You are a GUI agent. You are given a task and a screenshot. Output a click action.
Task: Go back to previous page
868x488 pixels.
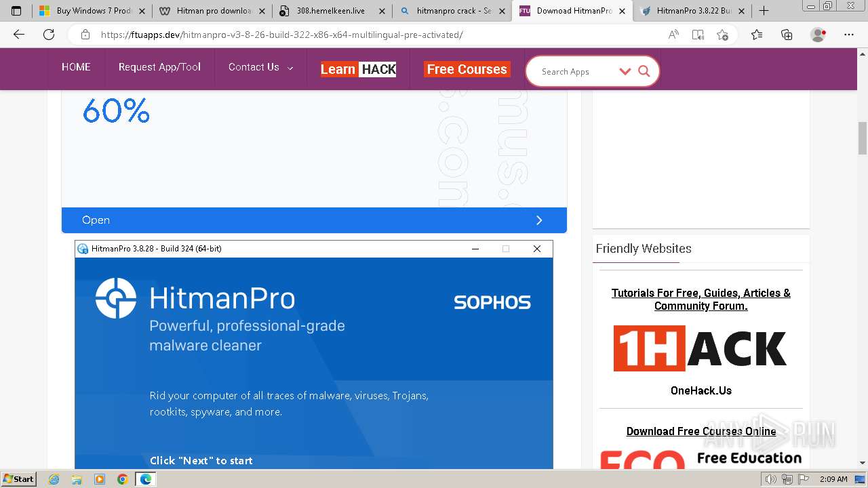pos(19,35)
